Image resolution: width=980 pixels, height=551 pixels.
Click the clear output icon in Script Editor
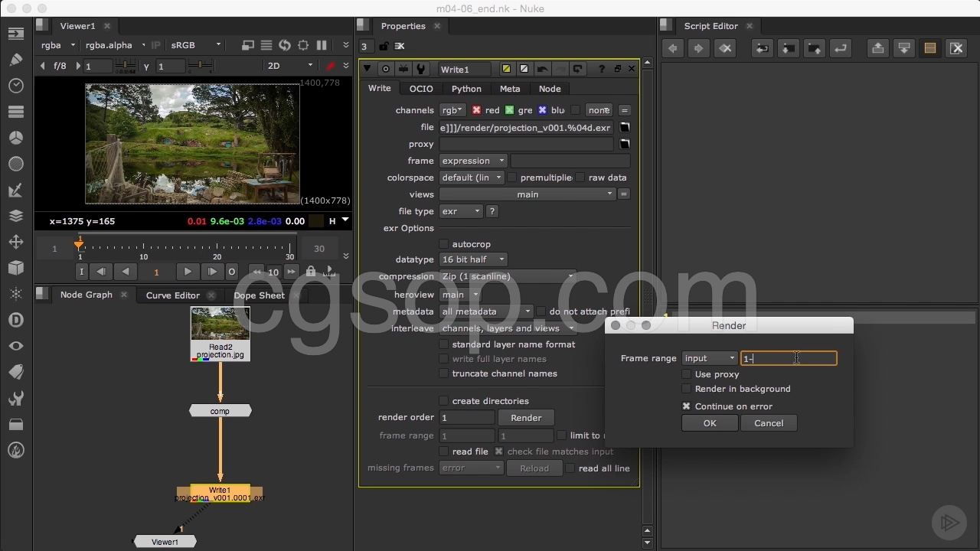point(956,48)
